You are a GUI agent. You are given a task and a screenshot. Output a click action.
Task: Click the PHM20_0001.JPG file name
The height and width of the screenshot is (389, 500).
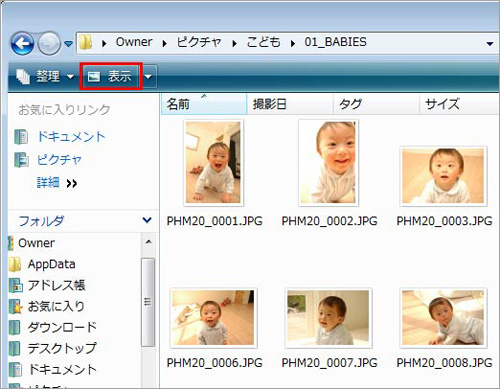tap(215, 221)
